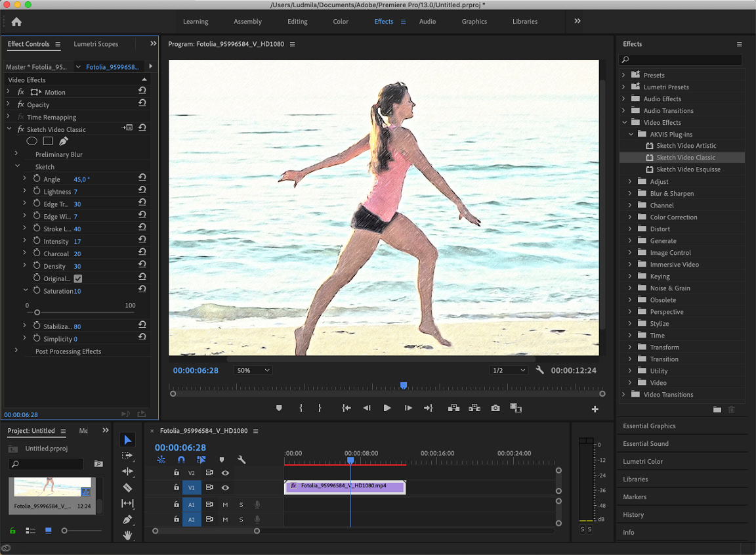Open the Lumetri Scopes tab

tap(96, 44)
